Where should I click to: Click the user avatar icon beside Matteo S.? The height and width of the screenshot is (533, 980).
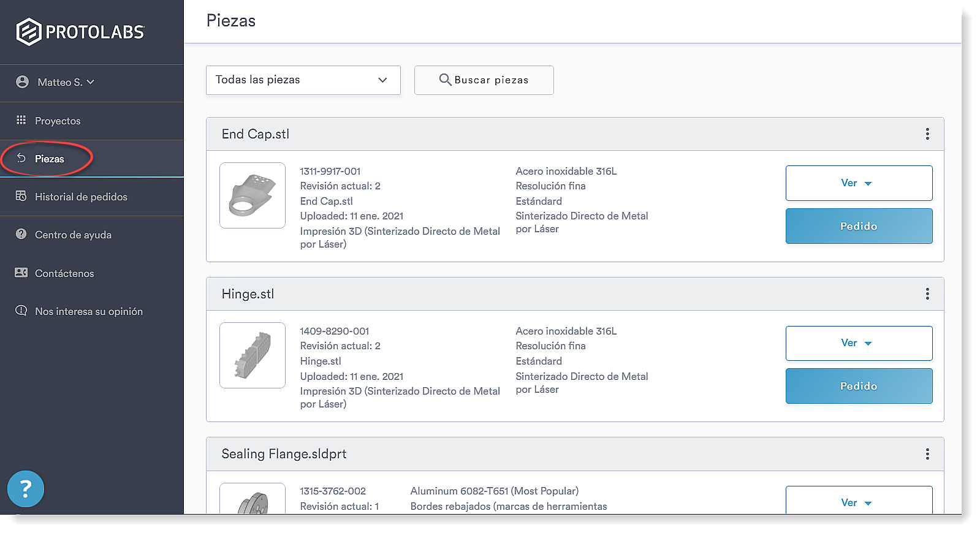click(23, 82)
